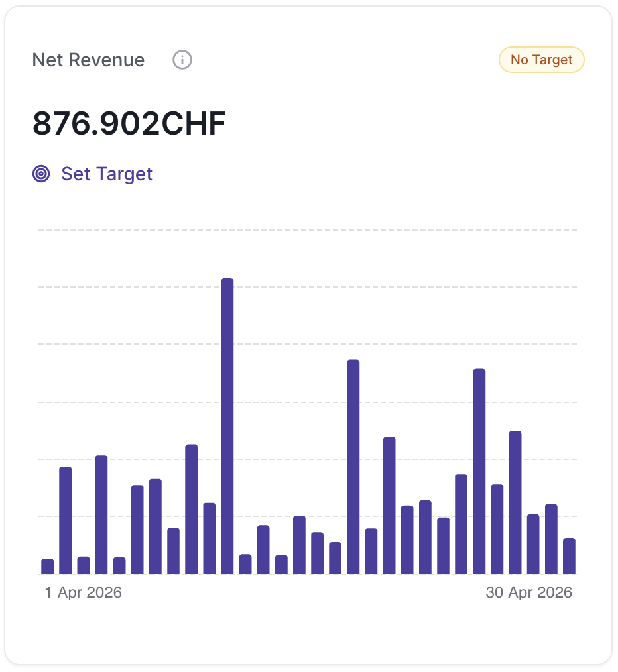Click the first bar above 1 Apr 2026
The height and width of the screenshot is (672, 618).
[x=48, y=566]
